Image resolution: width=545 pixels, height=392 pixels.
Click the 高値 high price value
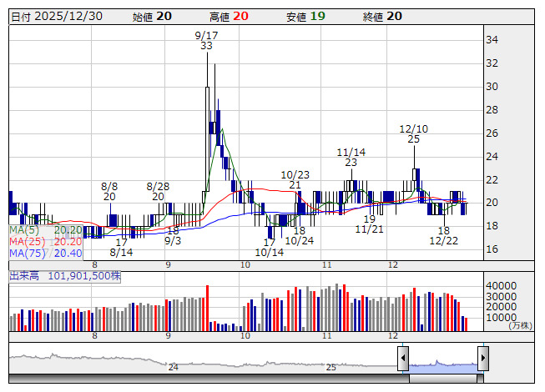click(x=240, y=17)
